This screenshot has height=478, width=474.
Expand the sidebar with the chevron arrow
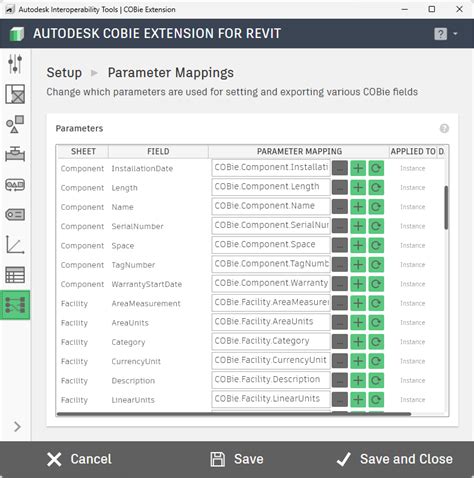[17, 426]
